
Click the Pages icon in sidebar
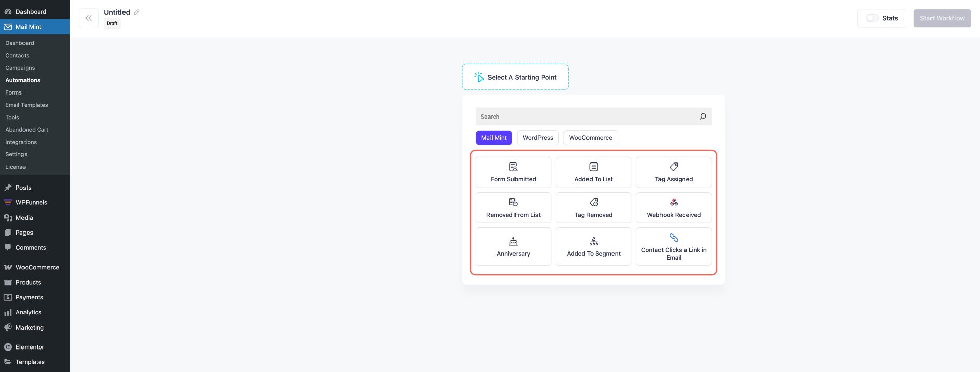coord(8,232)
